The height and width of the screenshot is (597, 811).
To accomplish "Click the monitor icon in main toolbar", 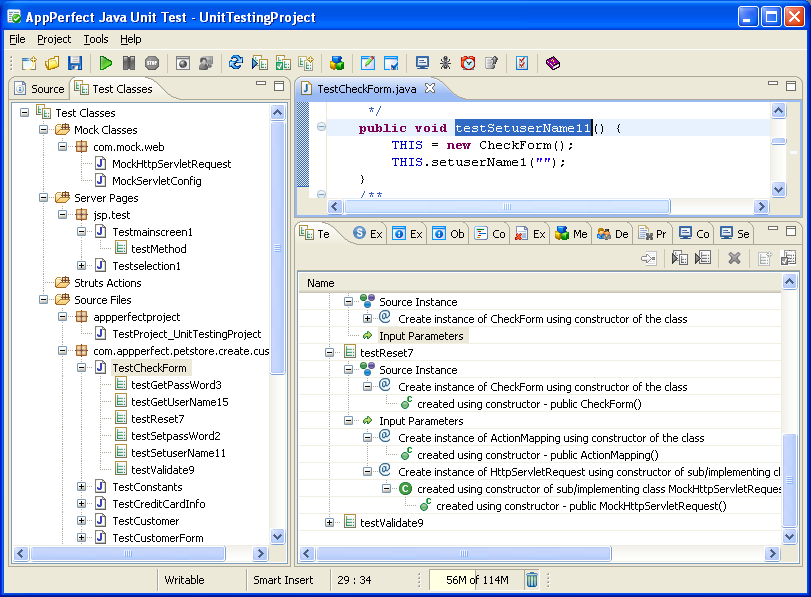I will [x=422, y=64].
